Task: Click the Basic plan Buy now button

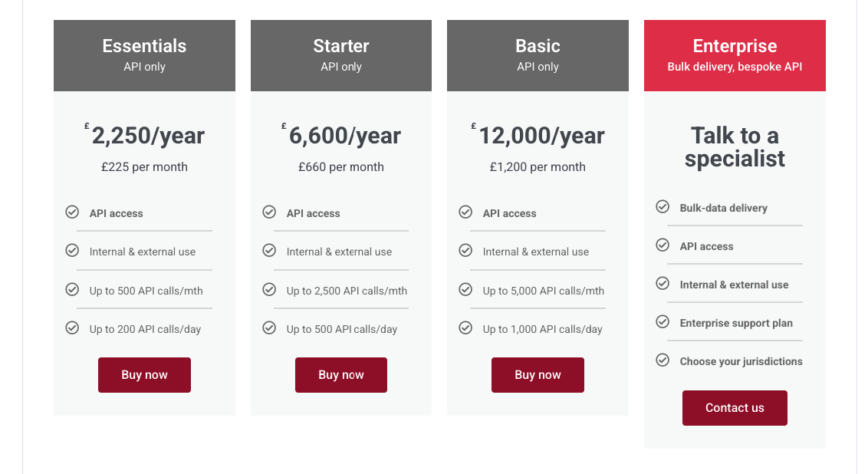Action: coord(538,375)
